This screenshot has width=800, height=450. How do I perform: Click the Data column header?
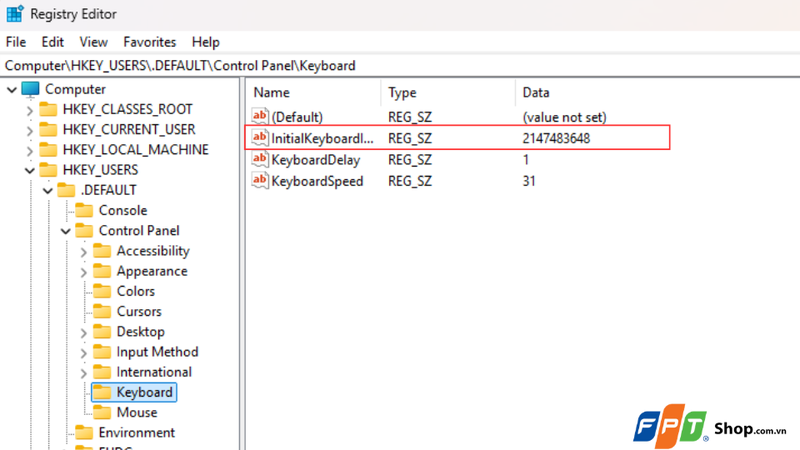[536, 92]
